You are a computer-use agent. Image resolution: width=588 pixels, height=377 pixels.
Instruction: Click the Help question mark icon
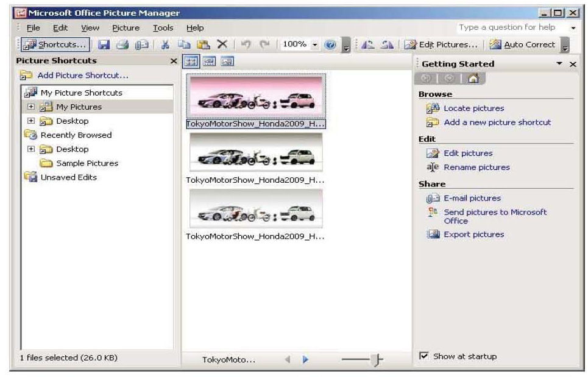328,44
